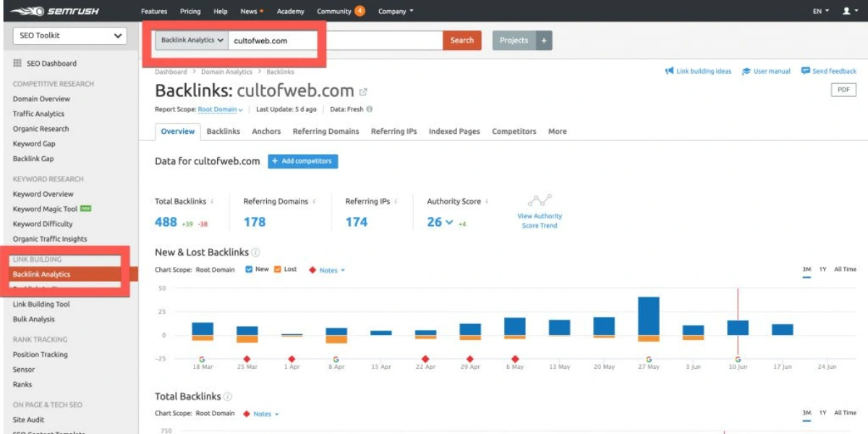Image resolution: width=868 pixels, height=434 pixels.
Task: Click the domain input field with cultofweb.com
Action: click(336, 41)
